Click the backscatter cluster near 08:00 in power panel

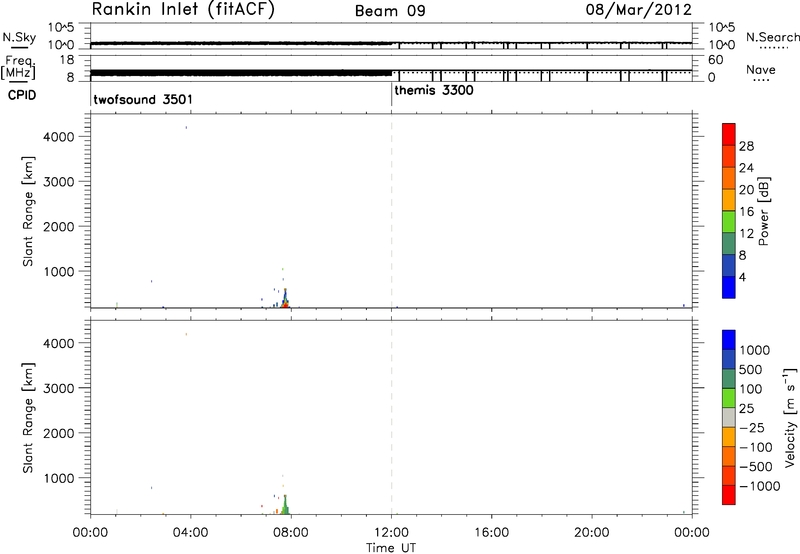pos(285,298)
